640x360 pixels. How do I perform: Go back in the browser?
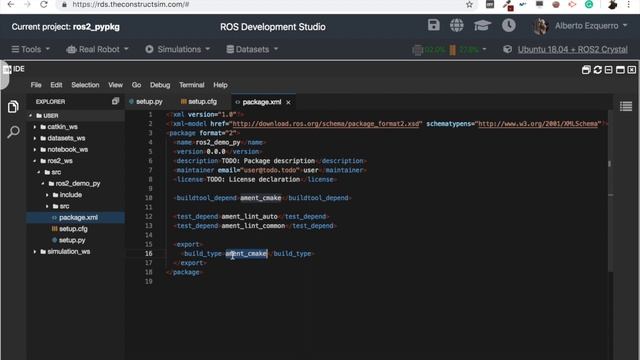click(x=11, y=4)
